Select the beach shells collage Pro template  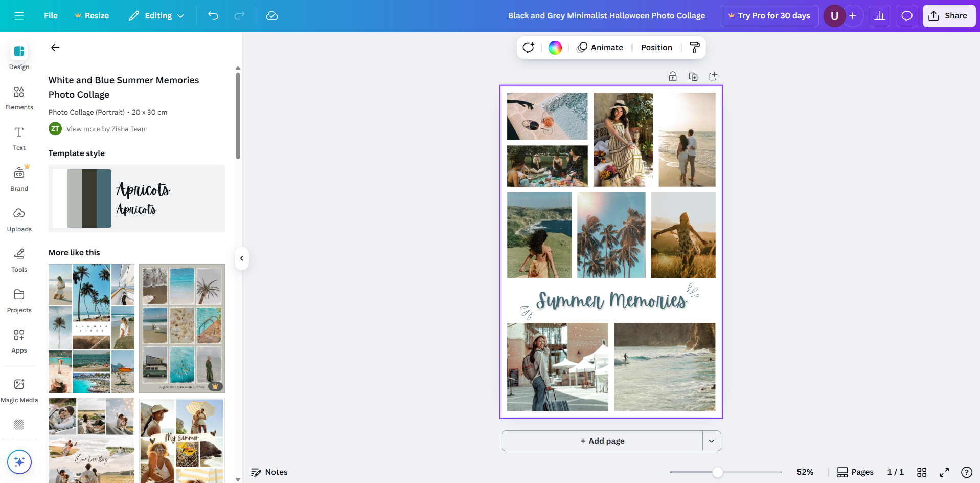[x=182, y=328]
